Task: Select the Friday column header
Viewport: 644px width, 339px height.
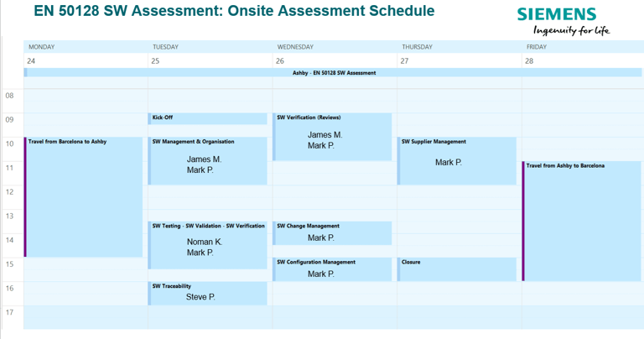Action: [537, 47]
